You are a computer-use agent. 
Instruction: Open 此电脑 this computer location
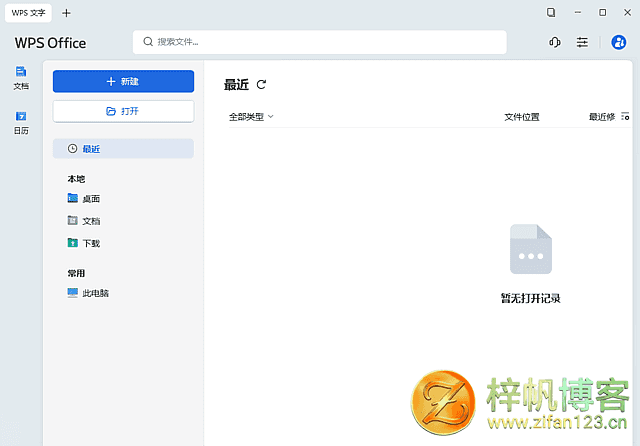tap(88, 293)
